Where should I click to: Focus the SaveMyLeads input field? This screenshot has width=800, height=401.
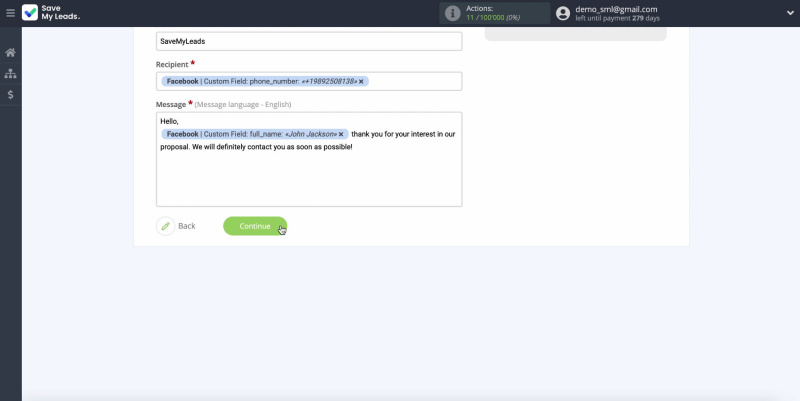click(309, 41)
